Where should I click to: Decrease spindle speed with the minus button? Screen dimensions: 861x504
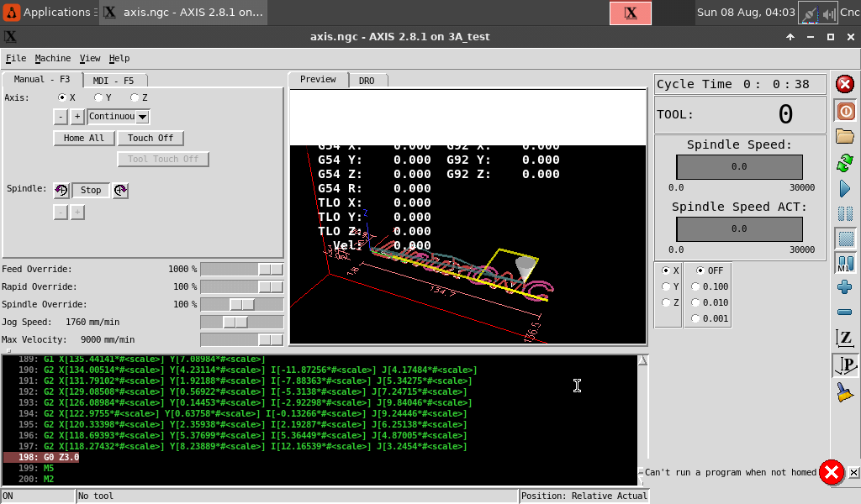click(x=61, y=213)
